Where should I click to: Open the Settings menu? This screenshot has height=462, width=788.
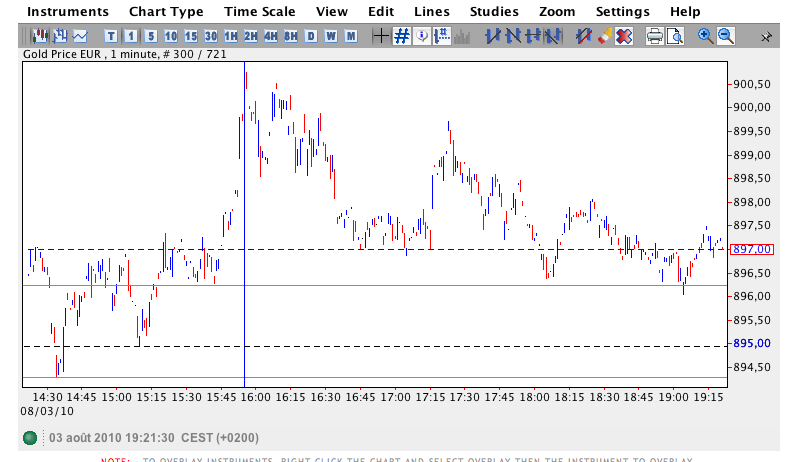coord(622,12)
